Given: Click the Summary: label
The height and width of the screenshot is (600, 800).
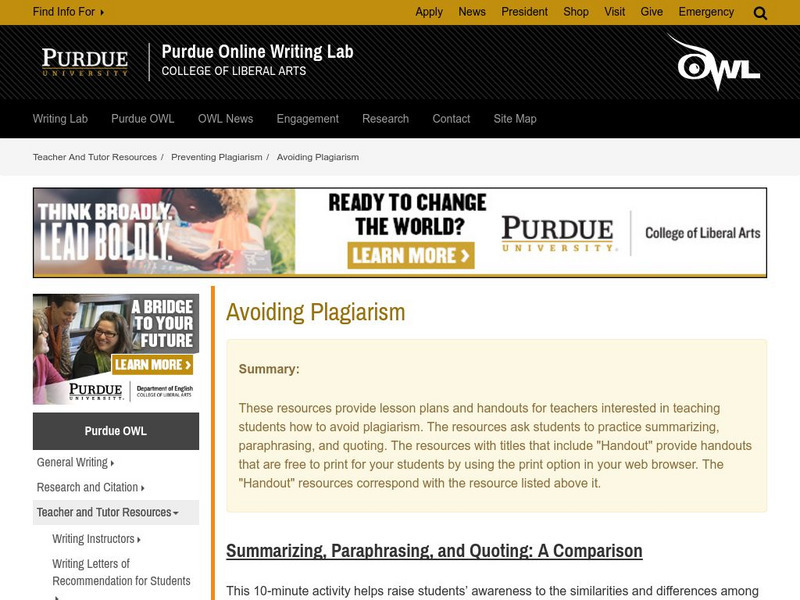Looking at the screenshot, I should click(x=269, y=369).
